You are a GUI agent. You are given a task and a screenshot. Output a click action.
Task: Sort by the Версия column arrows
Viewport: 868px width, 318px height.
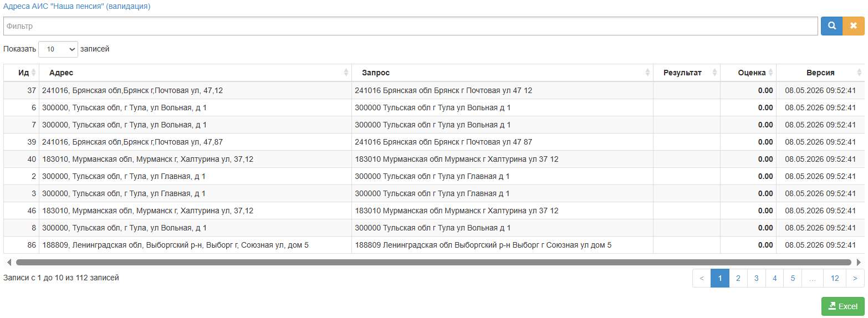[x=860, y=73]
